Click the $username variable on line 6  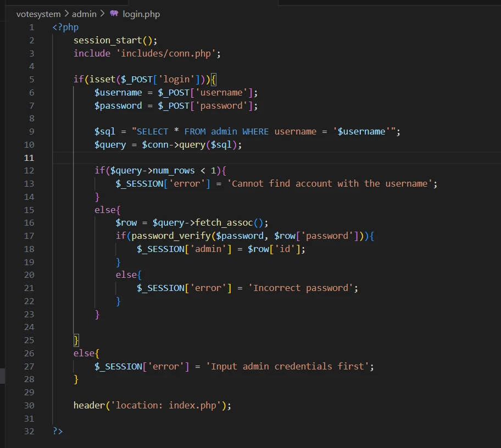[x=118, y=93]
